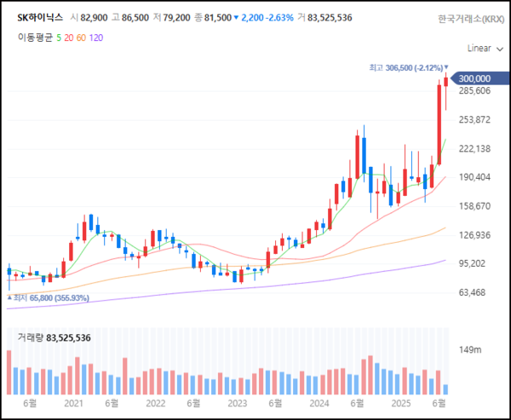Select the 2021 label on time axis
Viewport: 511px width, 420px height.
coord(73,404)
